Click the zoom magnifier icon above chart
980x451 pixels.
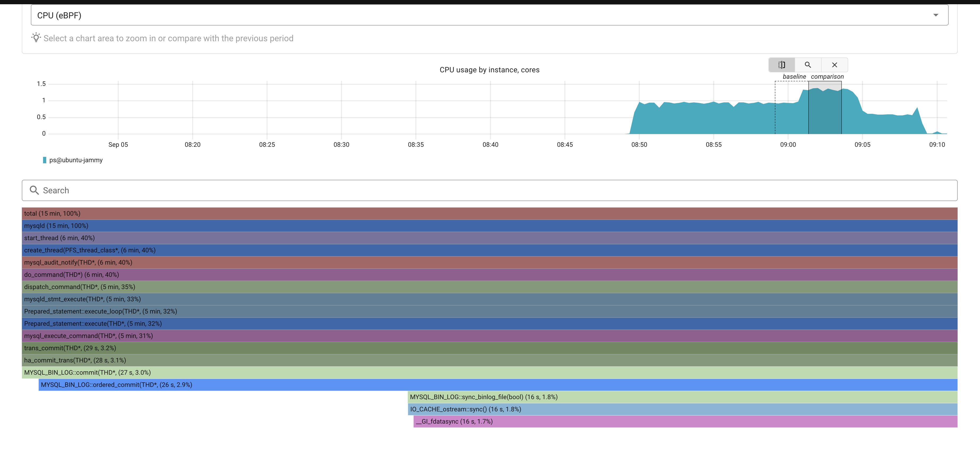tap(808, 65)
